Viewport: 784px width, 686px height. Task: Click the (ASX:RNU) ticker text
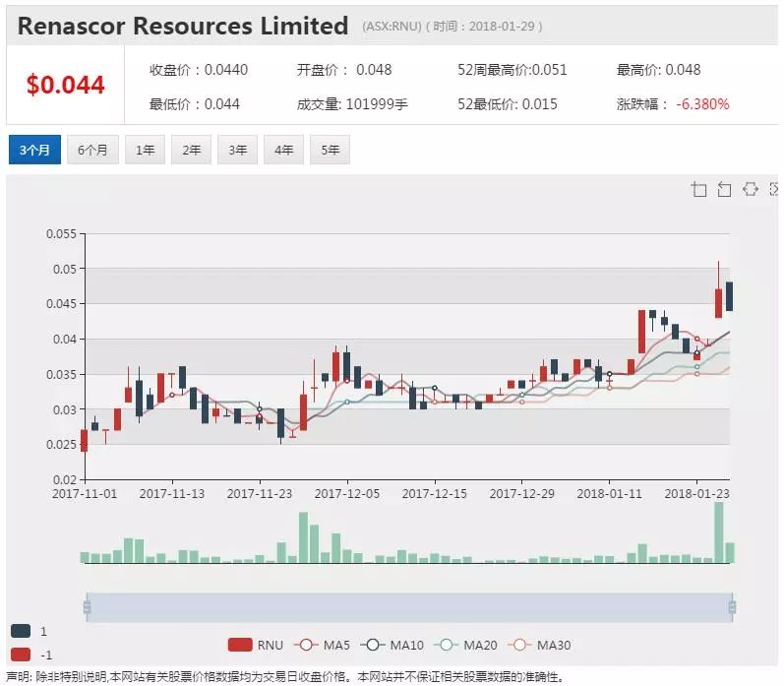point(392,26)
